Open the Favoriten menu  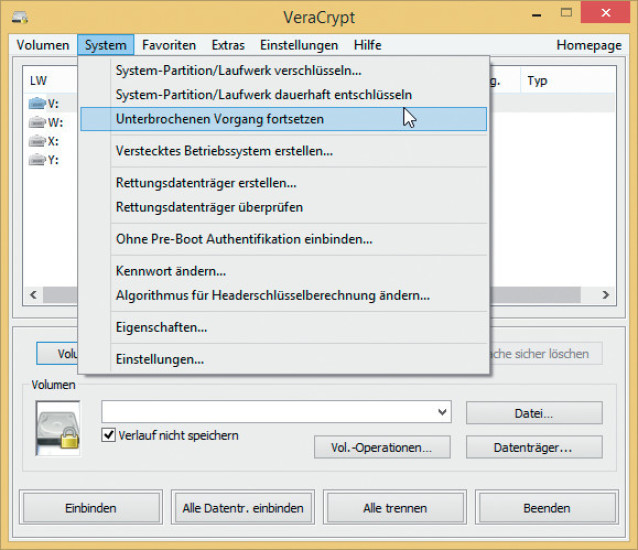(169, 45)
